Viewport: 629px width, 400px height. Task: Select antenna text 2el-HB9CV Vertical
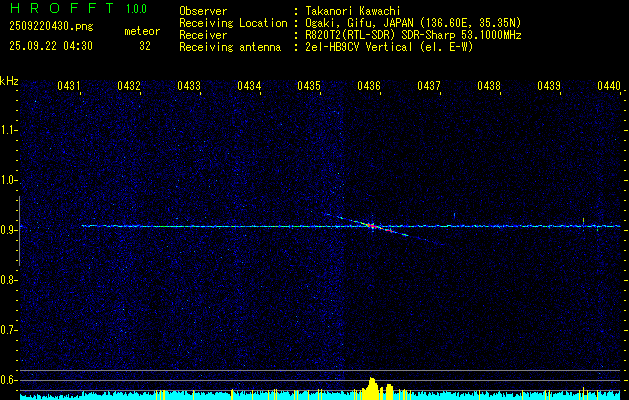pyautogui.click(x=359, y=47)
